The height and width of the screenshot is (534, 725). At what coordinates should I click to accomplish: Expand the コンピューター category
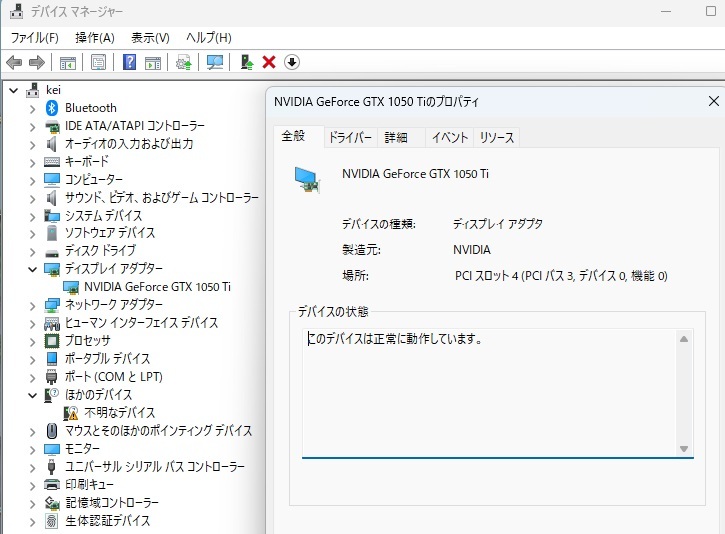pyautogui.click(x=32, y=180)
